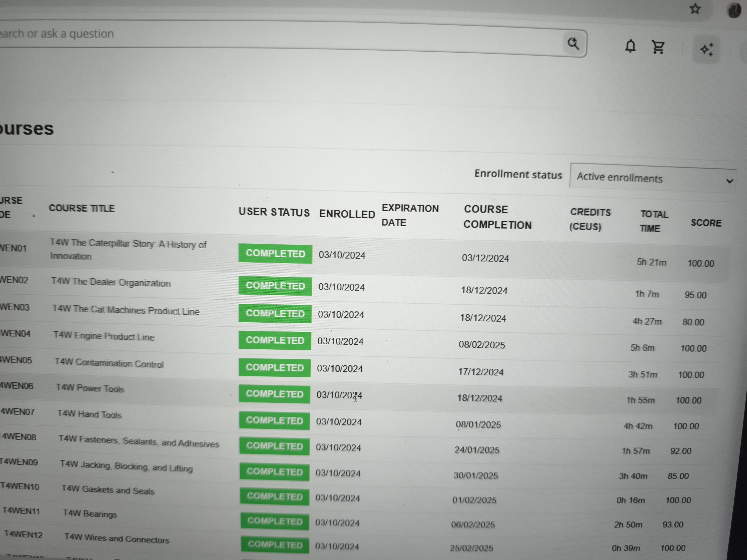Select completion date 30/01/2025
The height and width of the screenshot is (560, 747).
475,475
